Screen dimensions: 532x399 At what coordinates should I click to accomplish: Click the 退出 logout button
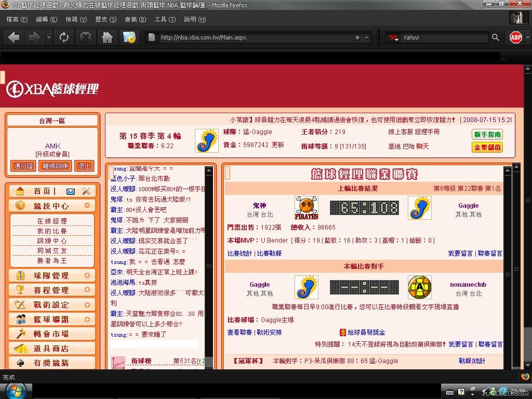84,166
